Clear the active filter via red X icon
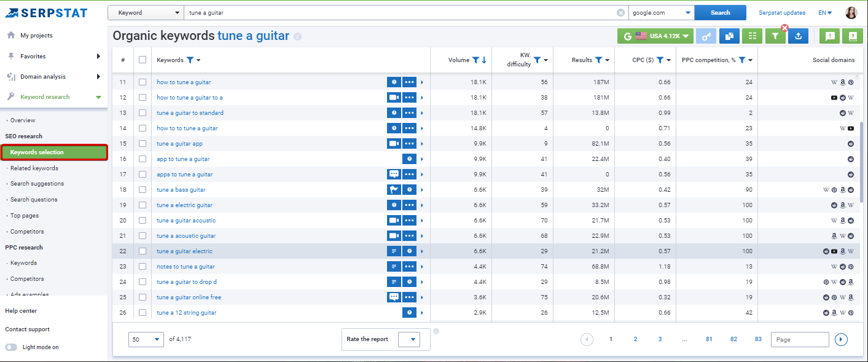The height and width of the screenshot is (362, 868). (785, 28)
